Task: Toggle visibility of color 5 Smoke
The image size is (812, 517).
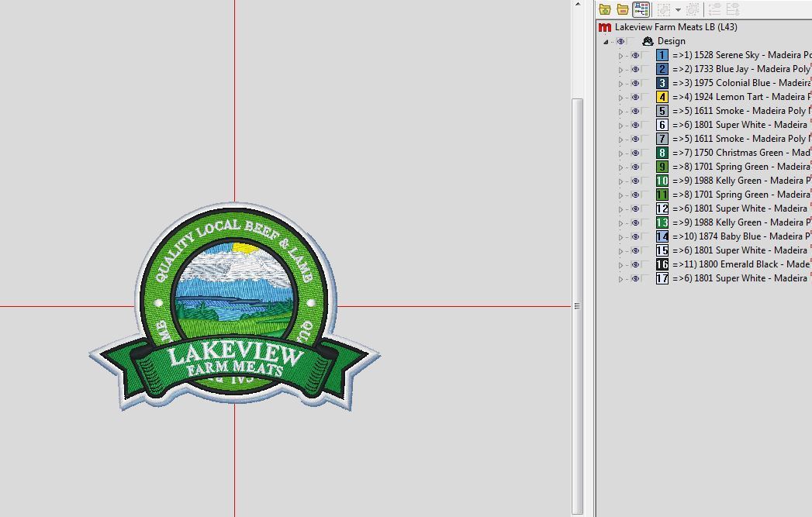Action: click(635, 111)
